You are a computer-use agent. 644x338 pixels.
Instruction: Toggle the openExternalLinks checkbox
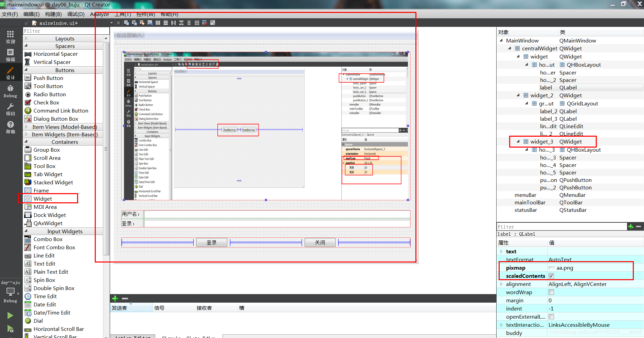[x=551, y=317]
